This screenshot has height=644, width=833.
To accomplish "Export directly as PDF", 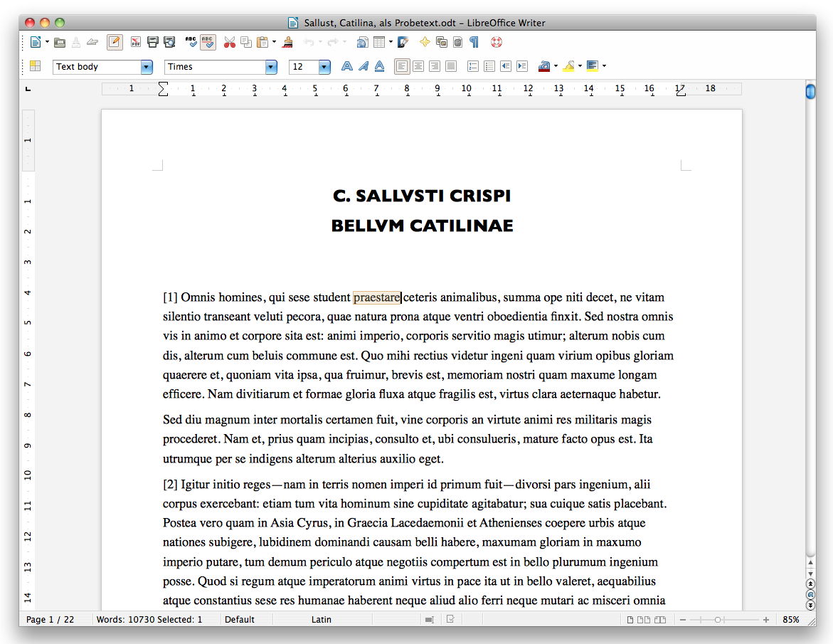I will (x=136, y=43).
